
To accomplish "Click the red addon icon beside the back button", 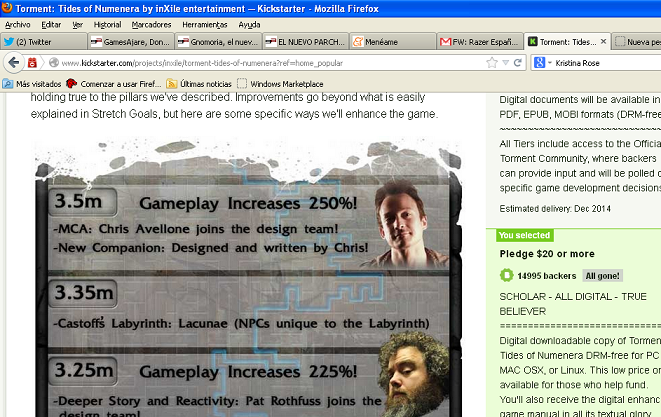I will [32, 63].
